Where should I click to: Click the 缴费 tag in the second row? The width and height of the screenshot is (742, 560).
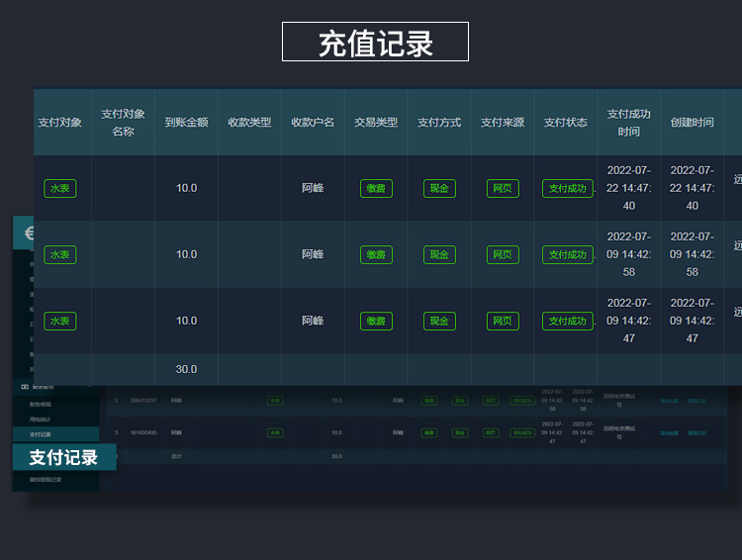(376, 254)
